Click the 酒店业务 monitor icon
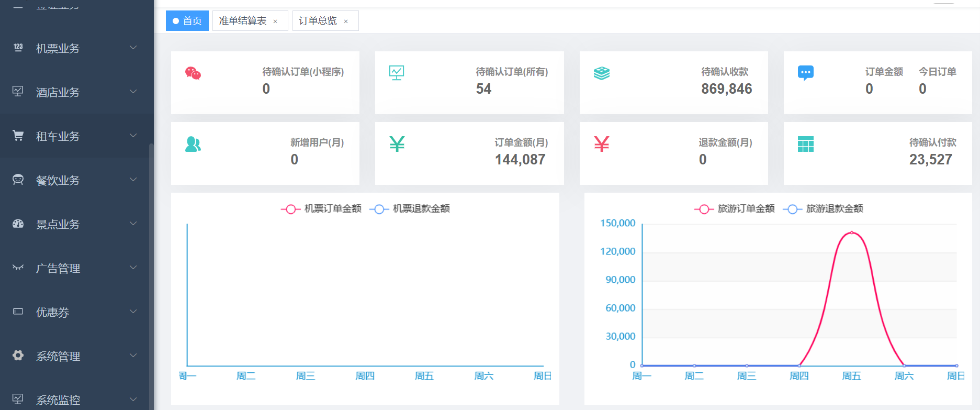Screen dimensions: 980x410 point(18,91)
